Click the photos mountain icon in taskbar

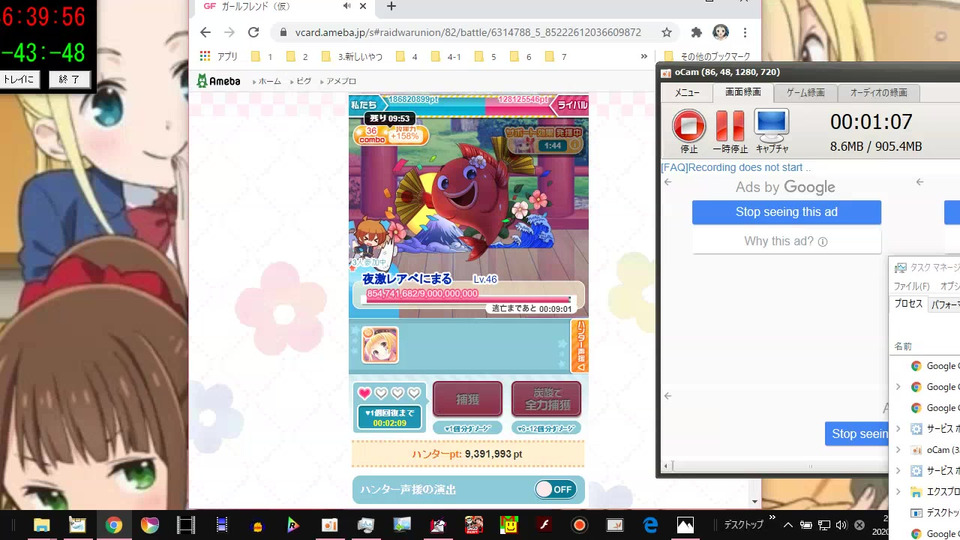coord(685,525)
